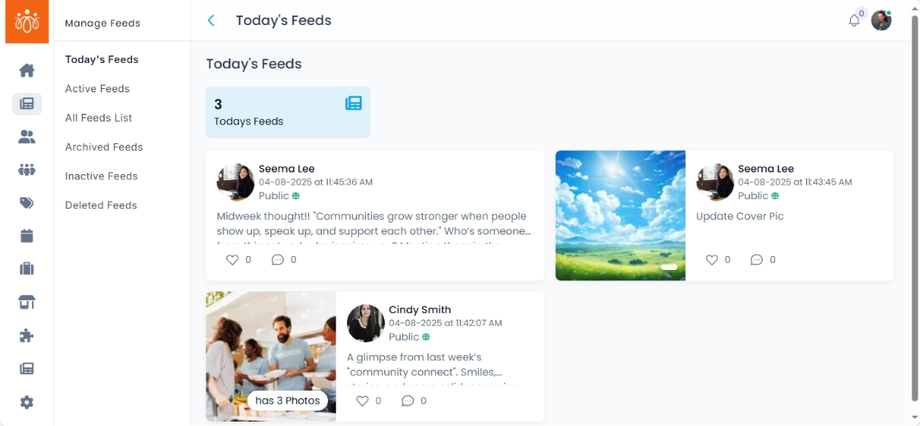Open the settings gear in sidebar
Screen dimensions: 920x426
(x=27, y=402)
